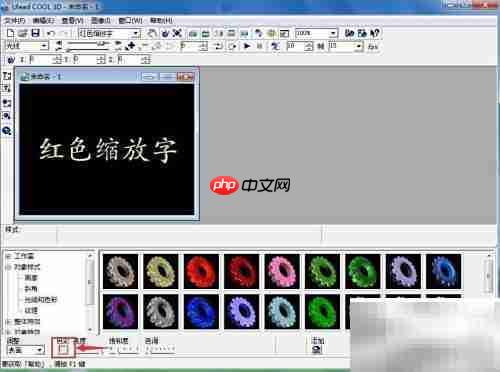Viewport: 500px width, 372px height.
Task: Expand the 工作室 tree node
Action: (x=8, y=256)
